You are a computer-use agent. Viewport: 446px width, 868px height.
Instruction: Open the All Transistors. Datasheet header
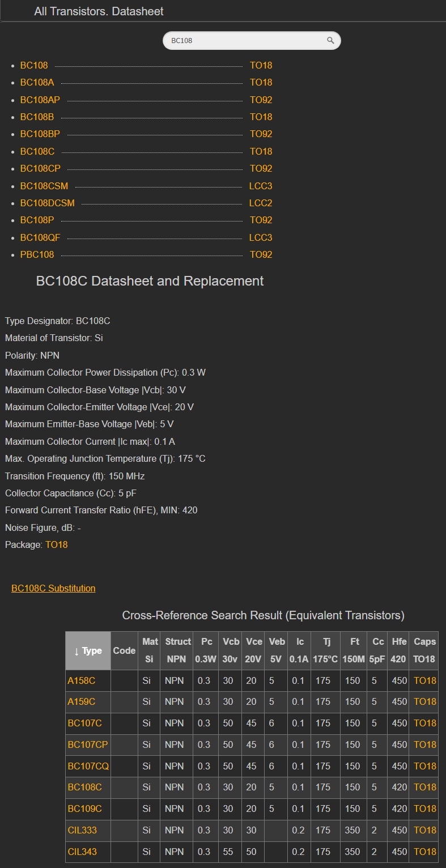[x=99, y=11]
